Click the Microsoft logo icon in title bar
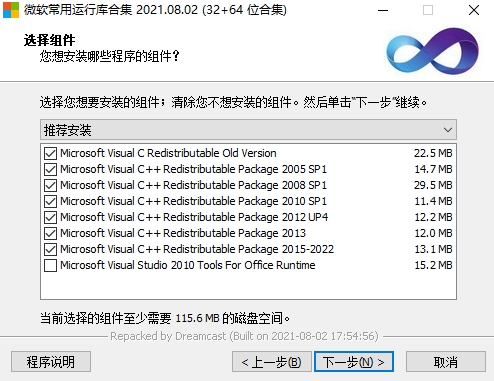Screen dimensions: 494x381 click(11, 10)
